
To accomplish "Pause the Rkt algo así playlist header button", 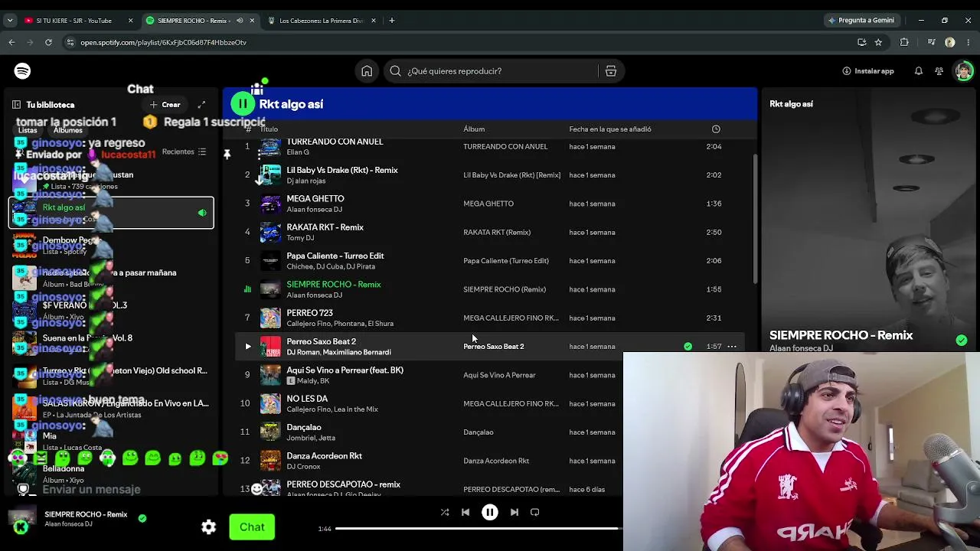I will (x=243, y=103).
